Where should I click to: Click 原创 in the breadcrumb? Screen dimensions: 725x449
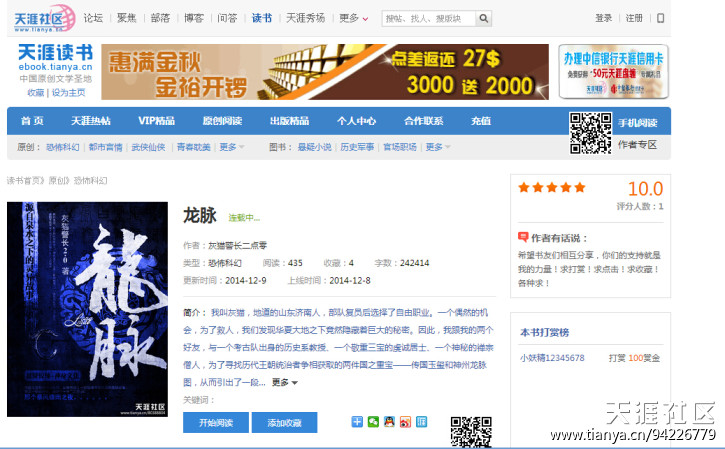pyautogui.click(x=57, y=181)
